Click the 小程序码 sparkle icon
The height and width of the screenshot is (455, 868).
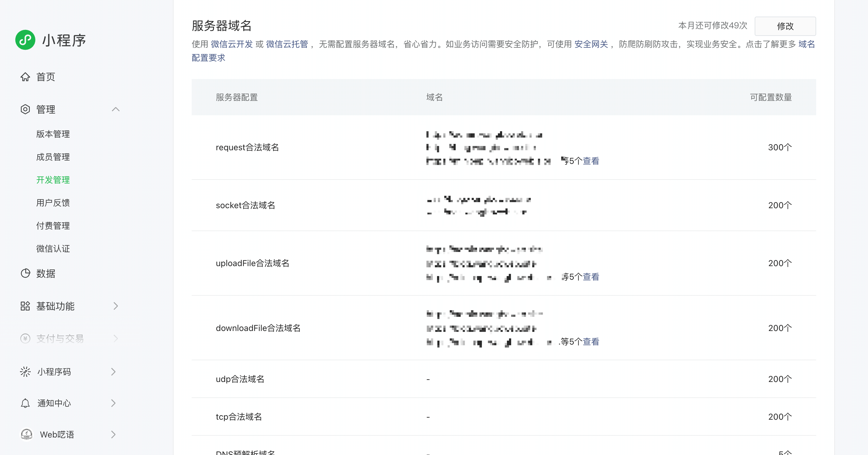[x=25, y=372]
